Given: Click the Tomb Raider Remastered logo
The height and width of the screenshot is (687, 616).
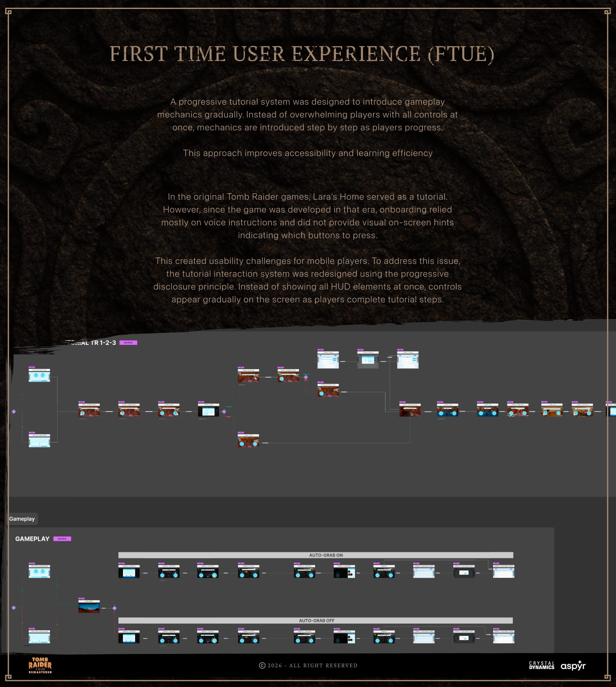Looking at the screenshot, I should point(40,665).
